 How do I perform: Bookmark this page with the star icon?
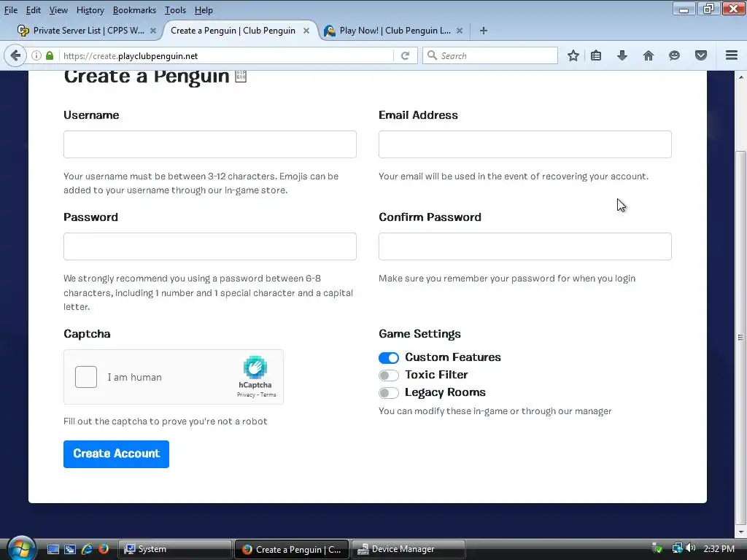click(573, 55)
